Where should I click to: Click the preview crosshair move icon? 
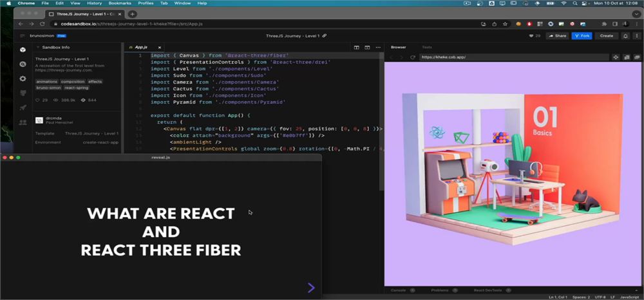[616, 57]
